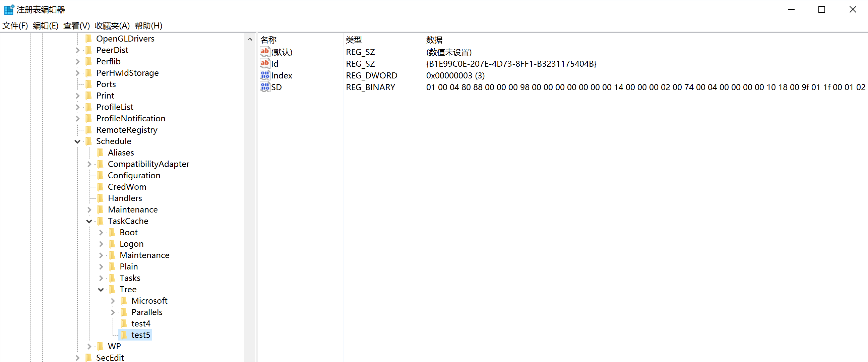Collapse the Tree key node
The image size is (868, 362).
point(101,290)
